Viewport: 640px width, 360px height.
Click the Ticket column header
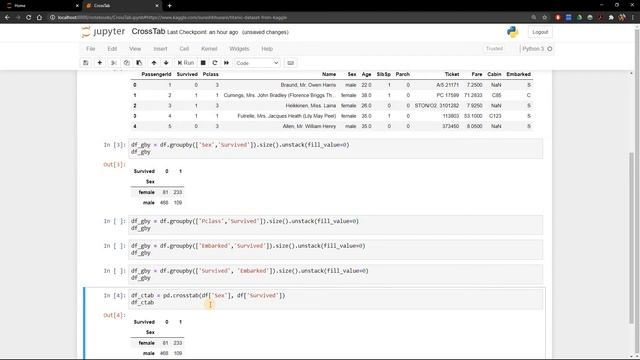(x=452, y=74)
